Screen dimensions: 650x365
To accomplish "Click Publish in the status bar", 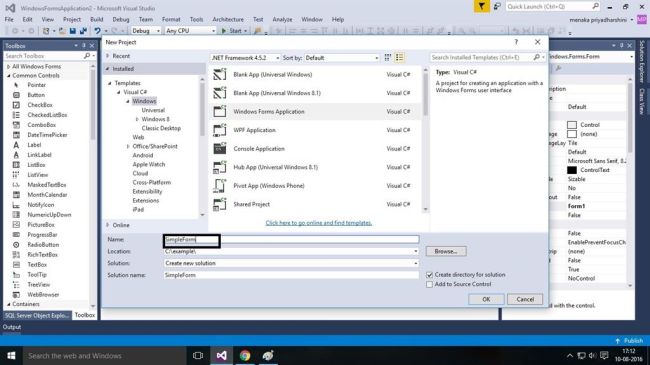I will (x=629, y=341).
